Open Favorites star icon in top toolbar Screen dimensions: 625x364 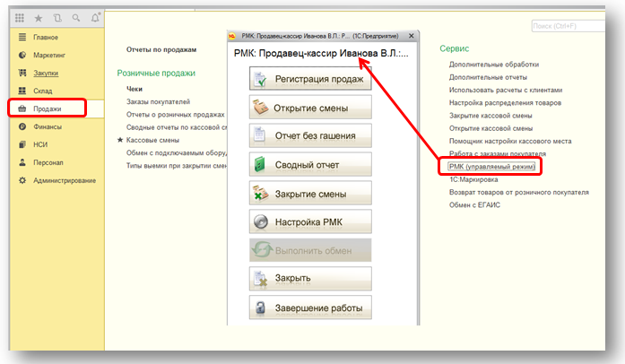39,18
